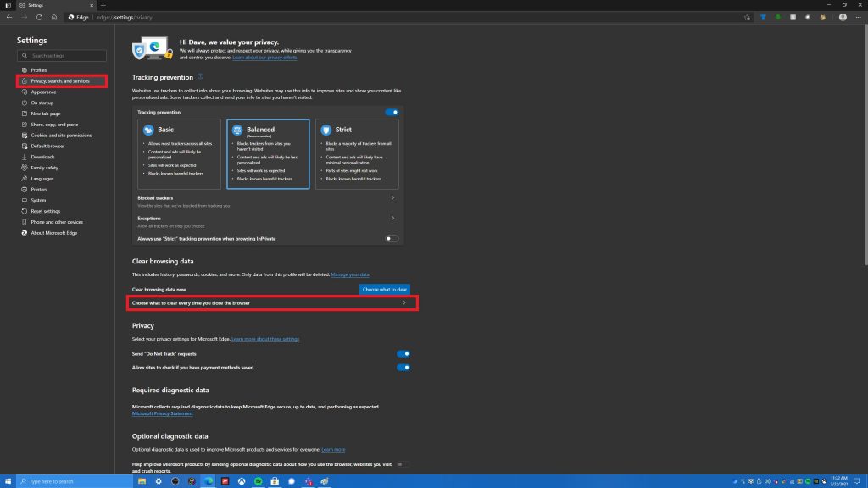Open the browser home page
The image size is (868, 488).
tap(54, 17)
